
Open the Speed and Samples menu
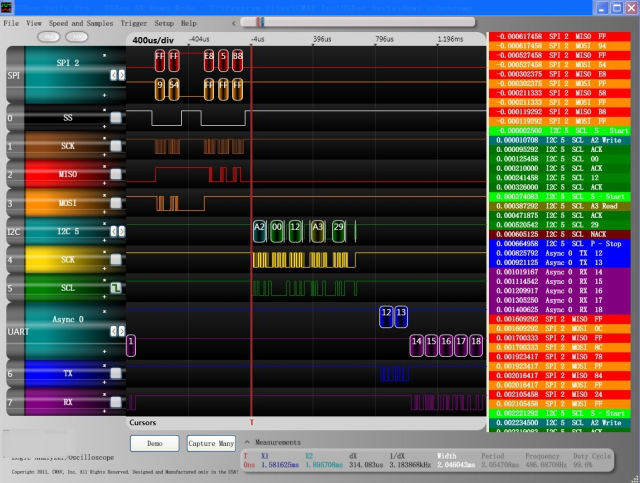point(81,23)
